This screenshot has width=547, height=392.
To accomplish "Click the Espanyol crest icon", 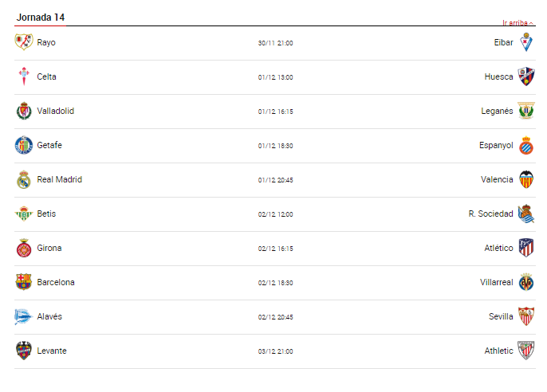I will coord(526,146).
